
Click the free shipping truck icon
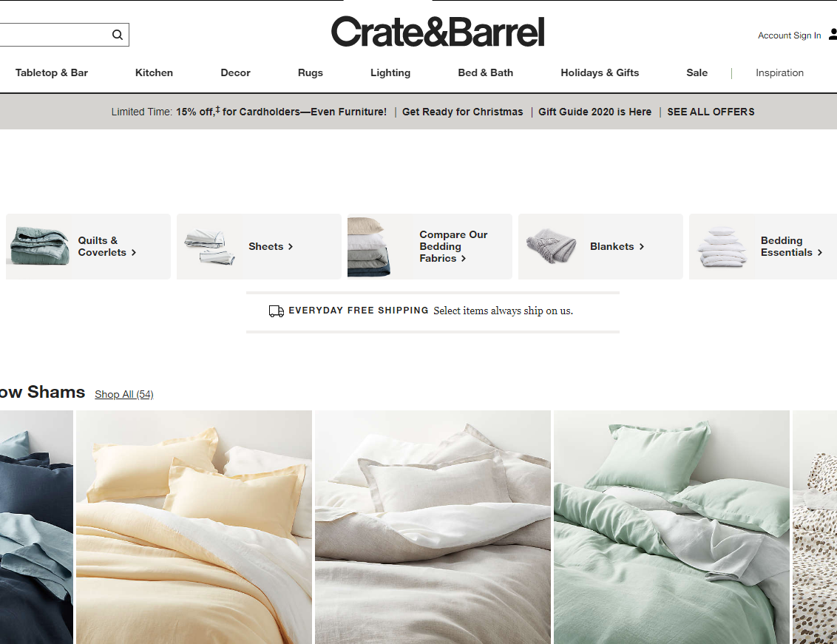277,311
